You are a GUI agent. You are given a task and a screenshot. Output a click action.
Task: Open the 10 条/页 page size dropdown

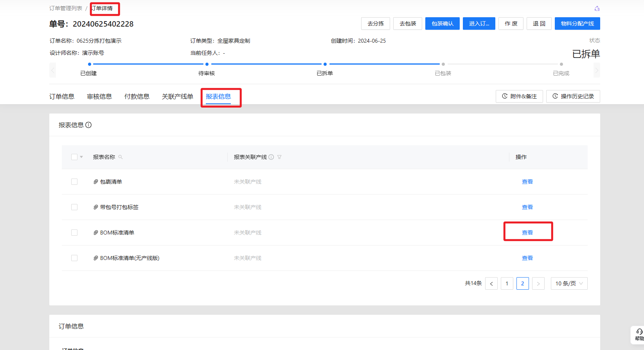click(569, 283)
